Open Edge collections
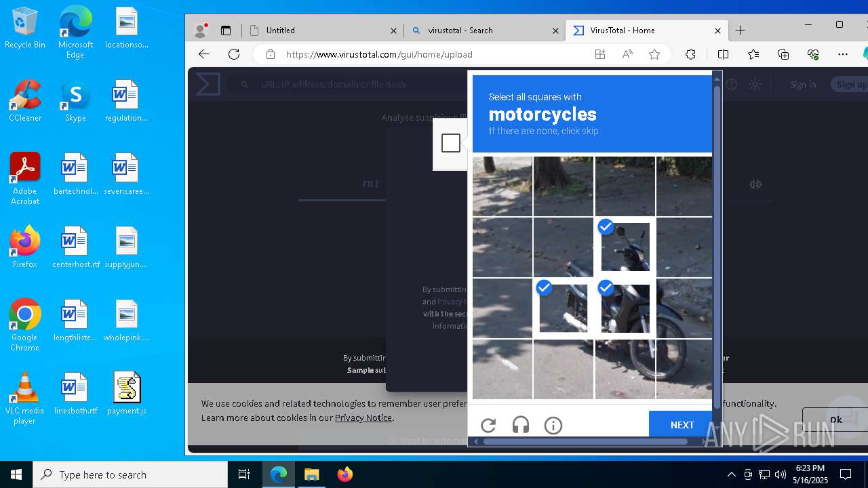 (783, 54)
